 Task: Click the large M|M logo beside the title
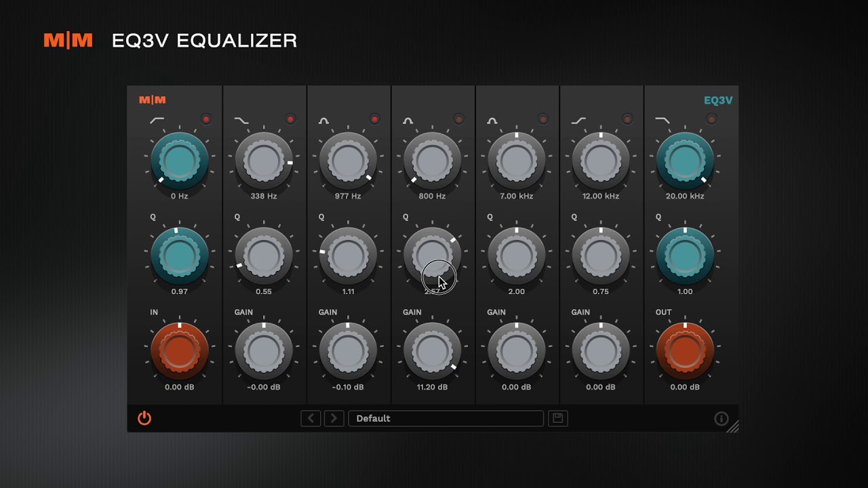pyautogui.click(x=68, y=41)
